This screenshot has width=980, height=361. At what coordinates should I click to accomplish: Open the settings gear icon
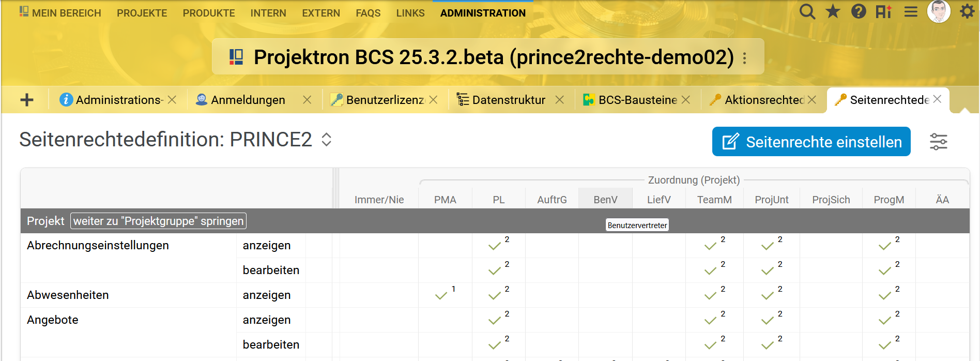click(967, 11)
